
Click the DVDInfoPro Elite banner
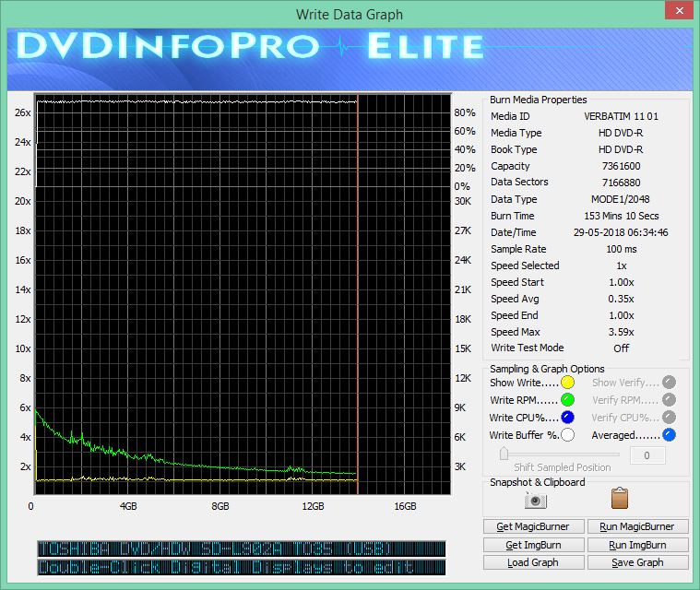[350, 59]
